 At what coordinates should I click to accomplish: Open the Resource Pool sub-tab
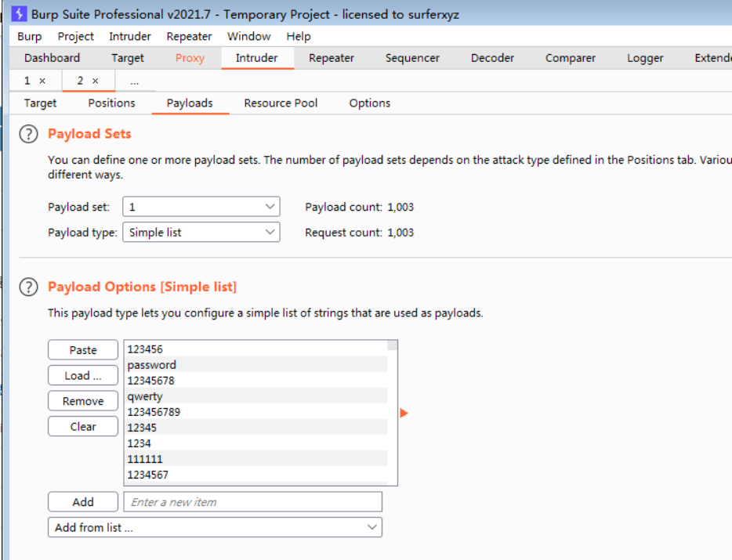(281, 103)
